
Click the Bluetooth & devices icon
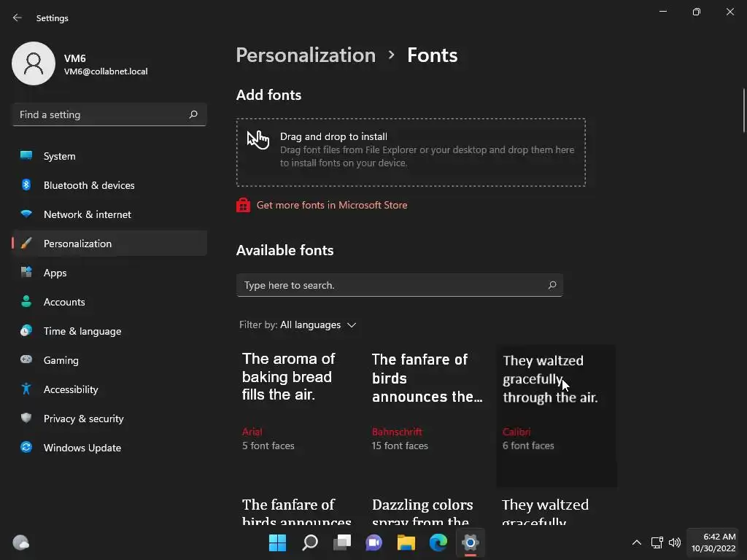tap(26, 185)
